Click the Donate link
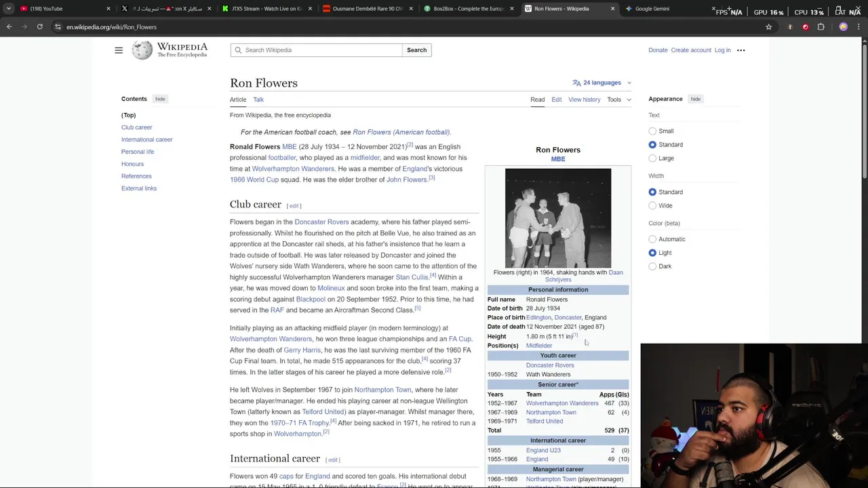Screen dimensions: 868x488 click(x=658, y=50)
